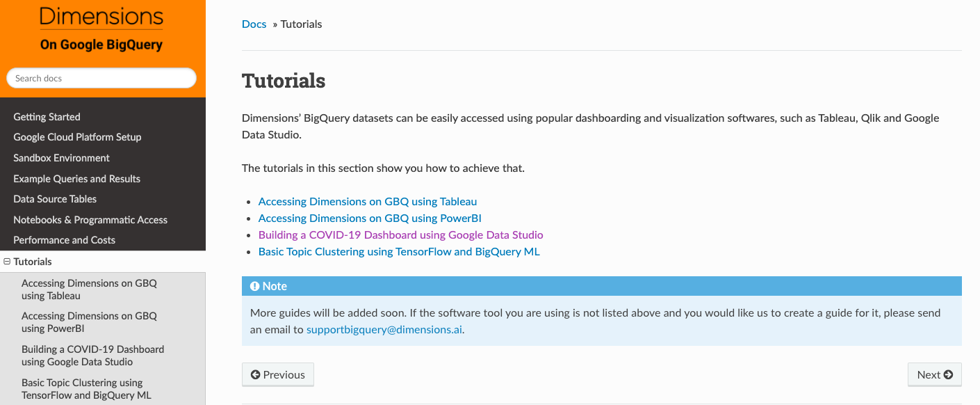980x405 pixels.
Task: Navigate to Example Queries and Results
Action: (76, 179)
